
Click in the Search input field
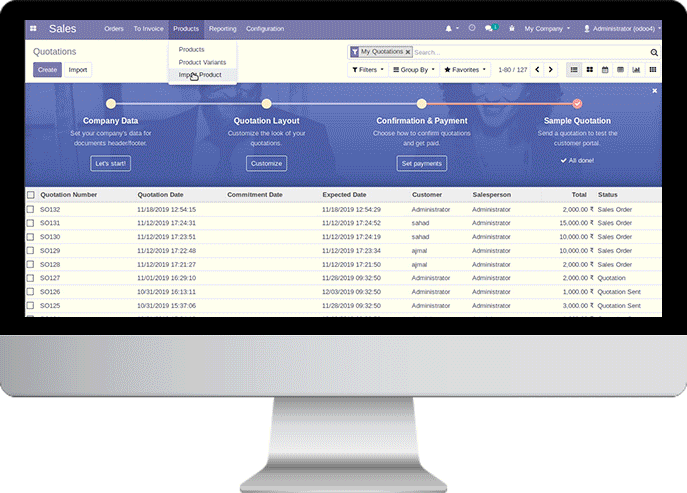(530, 52)
